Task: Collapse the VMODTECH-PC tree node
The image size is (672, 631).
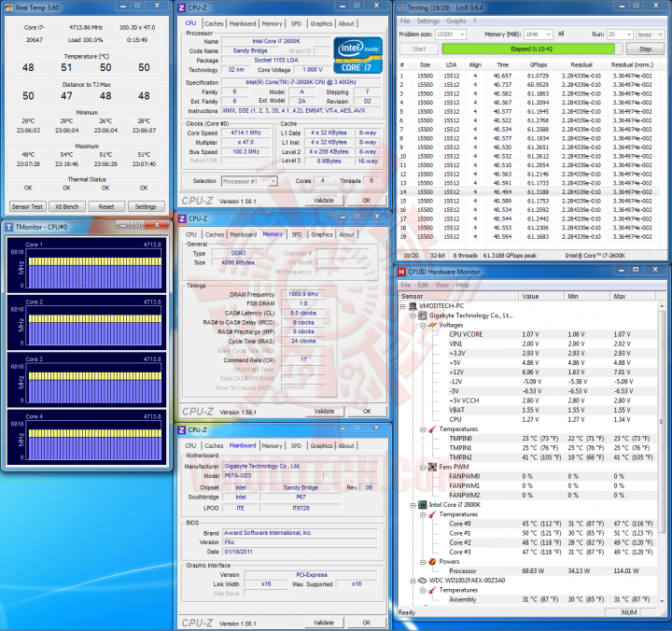Action: pyautogui.click(x=403, y=306)
